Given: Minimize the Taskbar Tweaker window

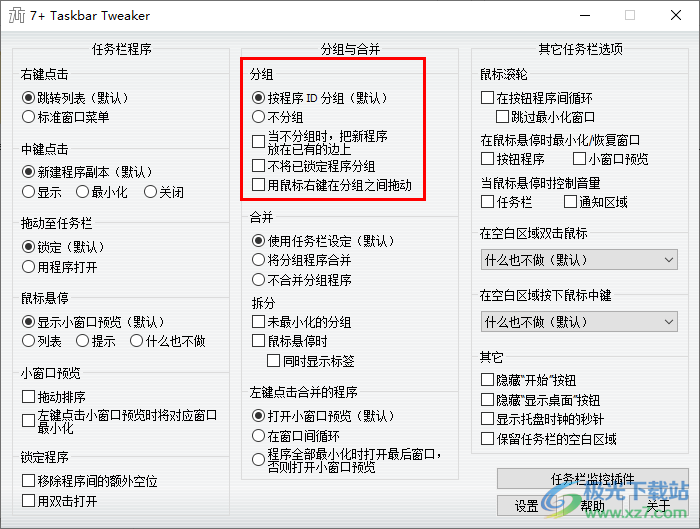Looking at the screenshot, I should 585,15.
